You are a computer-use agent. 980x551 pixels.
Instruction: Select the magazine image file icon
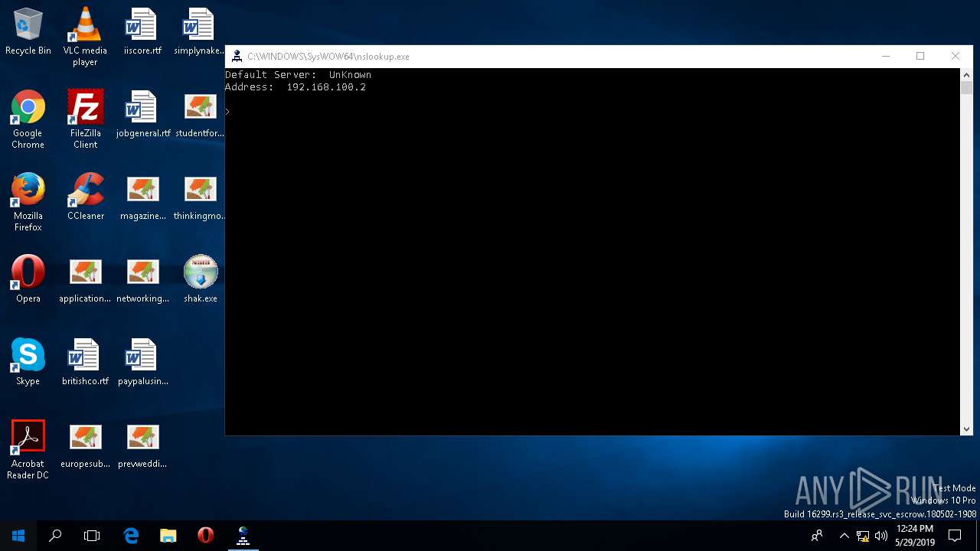click(x=142, y=197)
